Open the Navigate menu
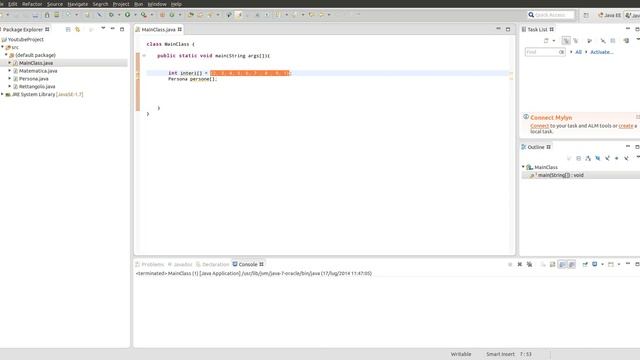This screenshot has width=640, height=360. pos(78,4)
